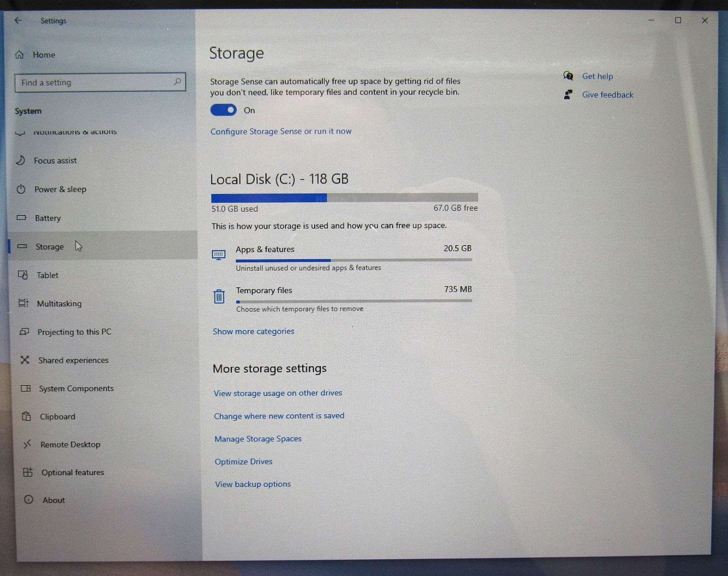Click the back arrow icon in Settings

click(18, 20)
